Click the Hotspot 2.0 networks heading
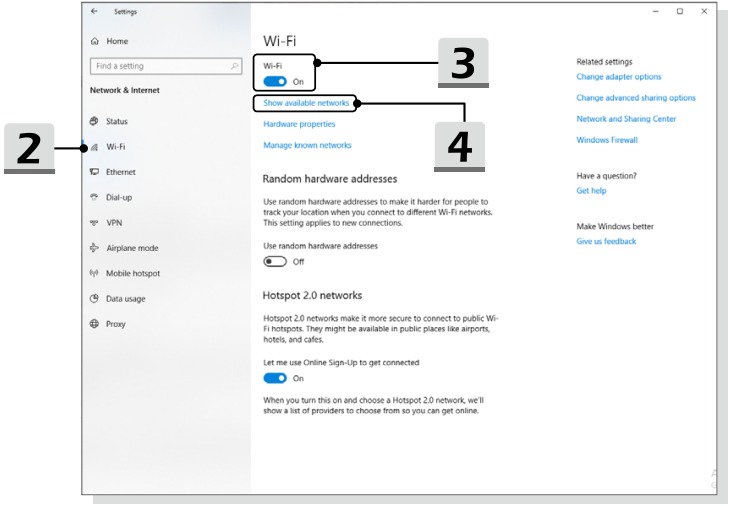This screenshot has width=731, height=506. (x=312, y=295)
